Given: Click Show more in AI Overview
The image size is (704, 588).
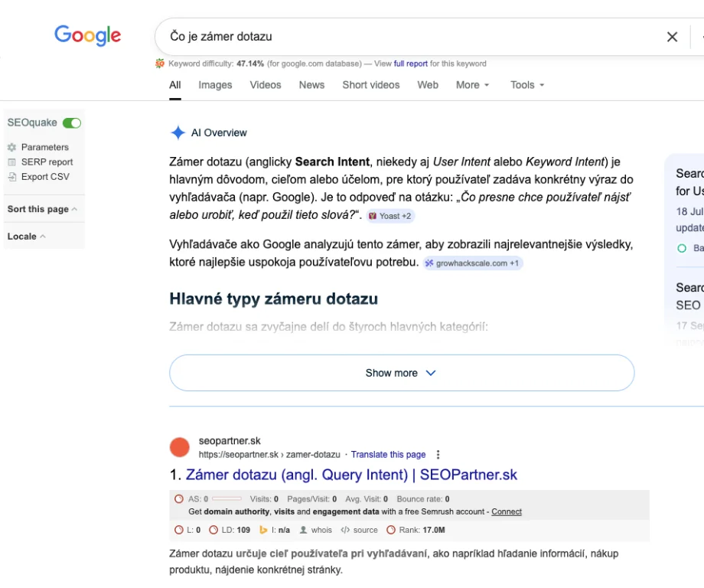Looking at the screenshot, I should (401, 373).
